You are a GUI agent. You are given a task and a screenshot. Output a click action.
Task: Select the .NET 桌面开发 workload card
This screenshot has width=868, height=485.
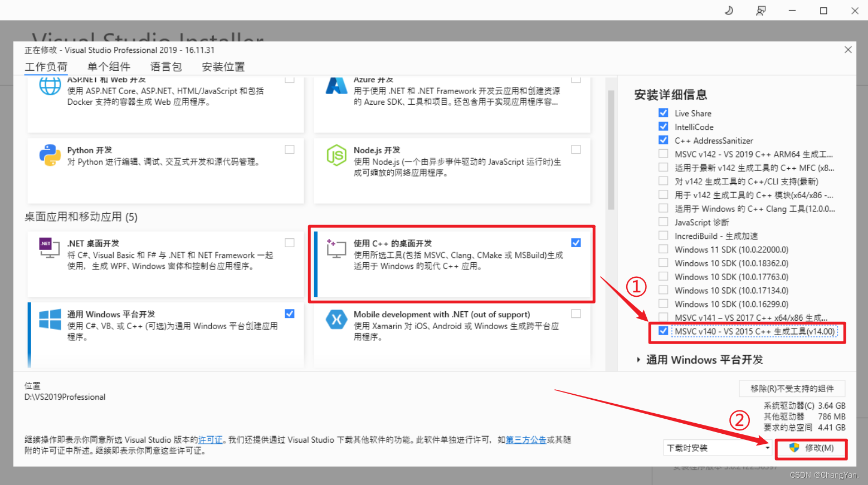tap(165, 264)
